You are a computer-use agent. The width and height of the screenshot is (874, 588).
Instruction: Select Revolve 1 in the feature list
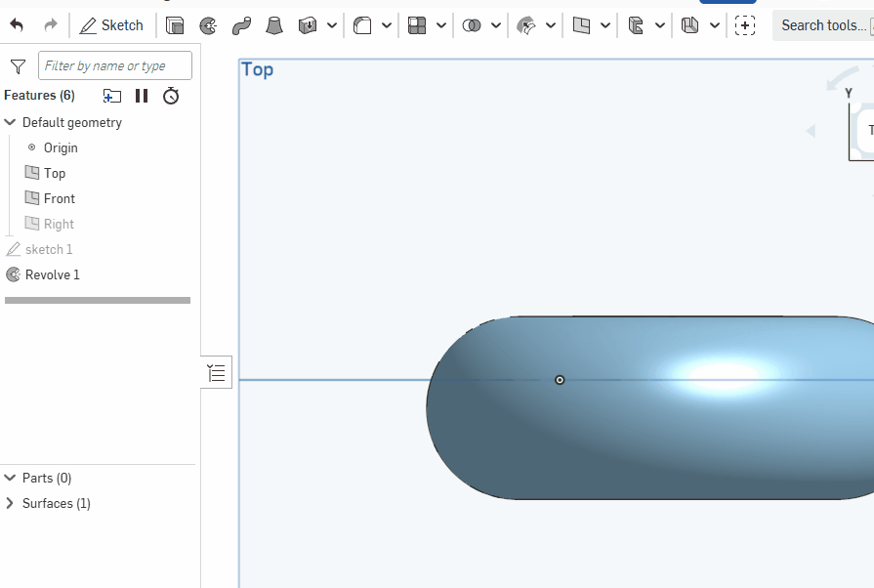coord(52,275)
